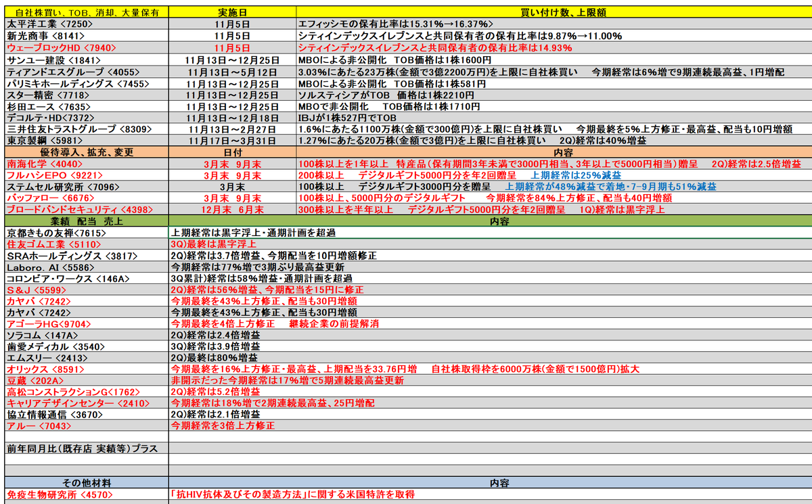The width and height of the screenshot is (812, 504).
Task: Click the 京都きもの友禅 <7615> cell
Action: coord(86,232)
